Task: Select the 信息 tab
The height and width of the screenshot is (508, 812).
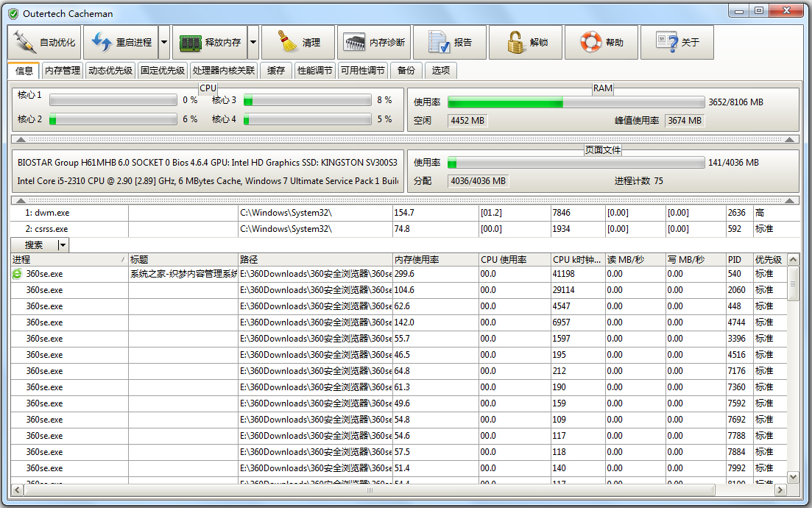Action: tap(24, 71)
